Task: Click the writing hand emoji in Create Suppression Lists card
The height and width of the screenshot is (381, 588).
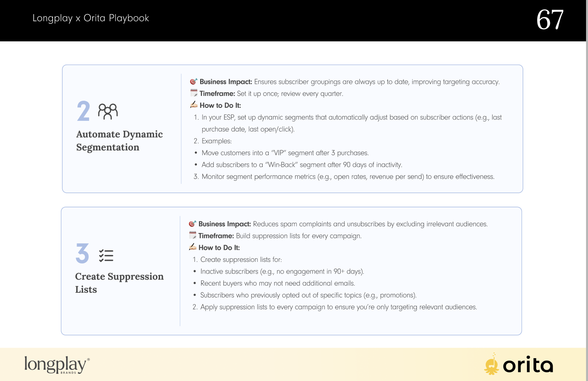Action: 193,247
